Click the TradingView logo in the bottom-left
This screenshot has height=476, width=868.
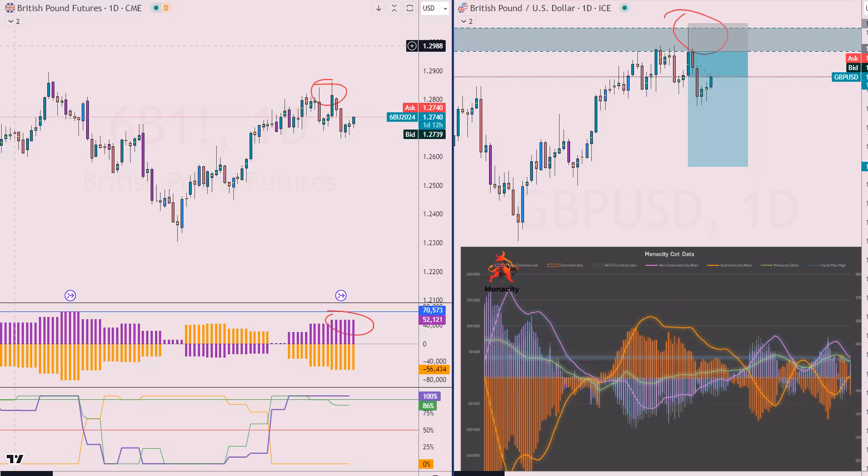coord(15,459)
